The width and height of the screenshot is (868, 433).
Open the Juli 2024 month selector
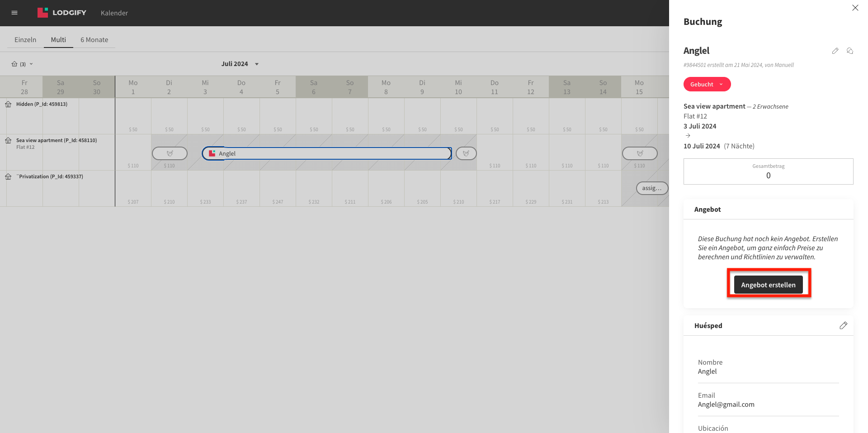coord(240,64)
